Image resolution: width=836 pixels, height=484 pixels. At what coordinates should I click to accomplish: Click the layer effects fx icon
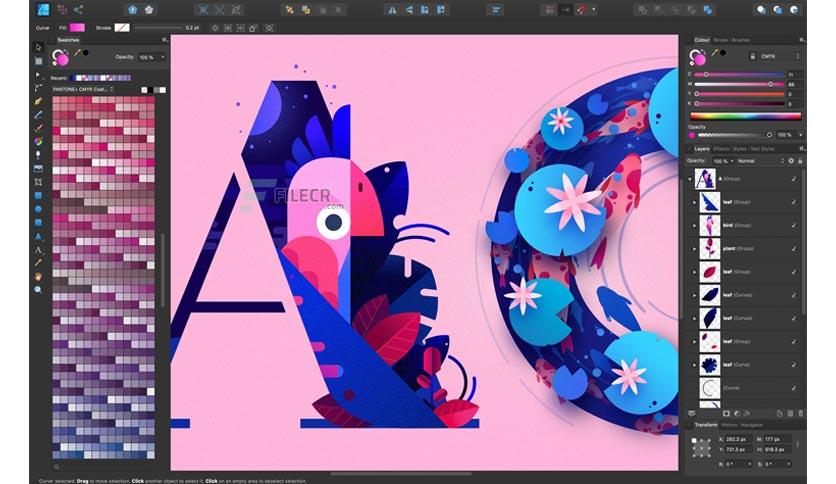click(747, 413)
